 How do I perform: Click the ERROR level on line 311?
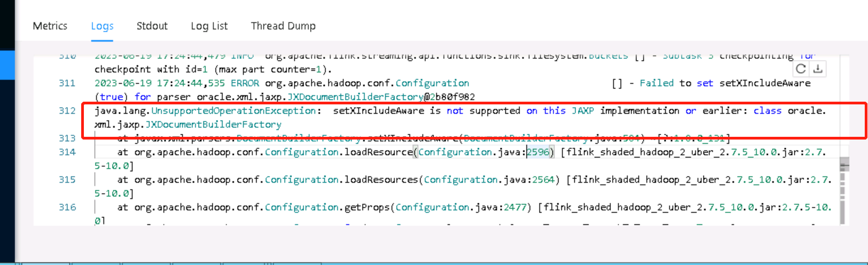245,83
